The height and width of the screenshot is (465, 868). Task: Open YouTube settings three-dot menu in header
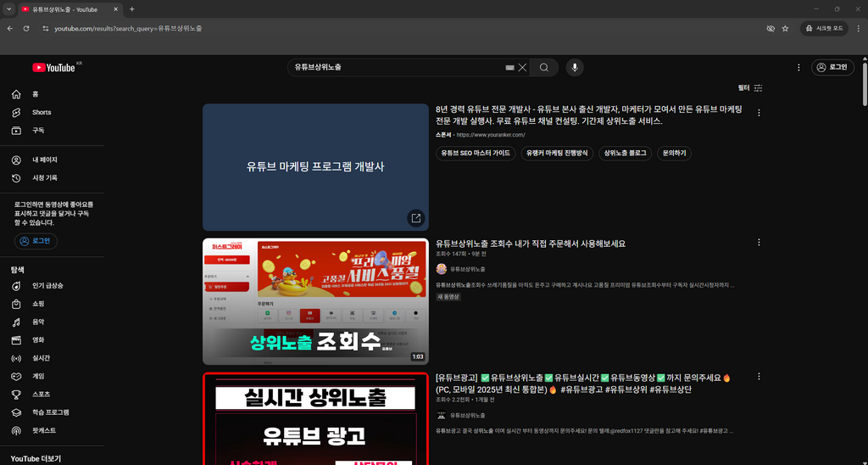[798, 68]
